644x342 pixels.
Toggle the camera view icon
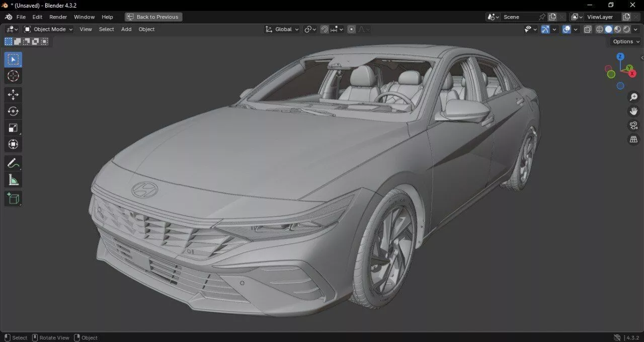pyautogui.click(x=634, y=125)
